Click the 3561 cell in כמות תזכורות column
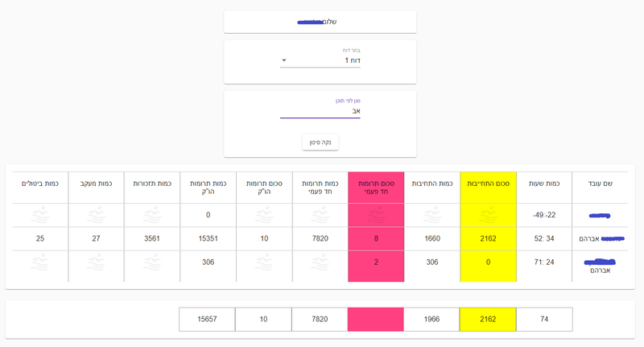Screen dimensions: 644x347 (x=152, y=238)
